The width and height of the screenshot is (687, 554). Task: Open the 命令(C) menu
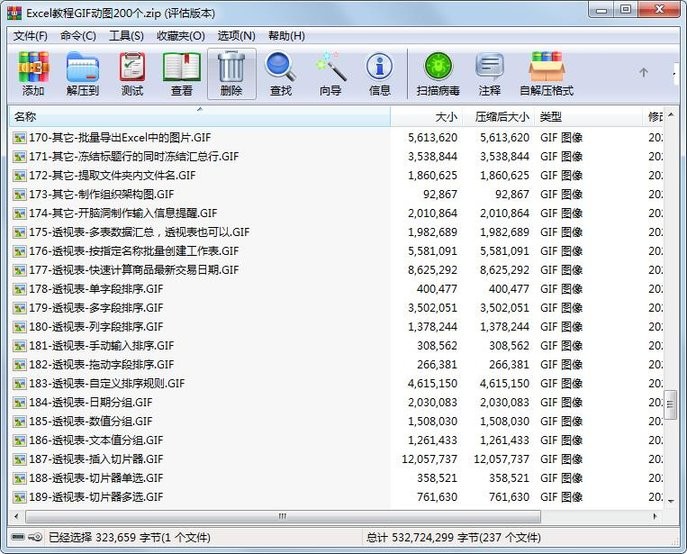click(x=78, y=36)
